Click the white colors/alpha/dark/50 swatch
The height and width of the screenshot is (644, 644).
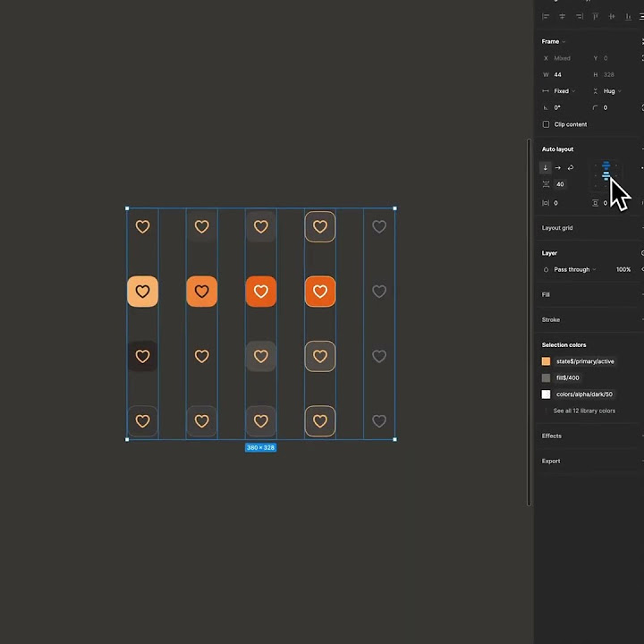tap(546, 394)
